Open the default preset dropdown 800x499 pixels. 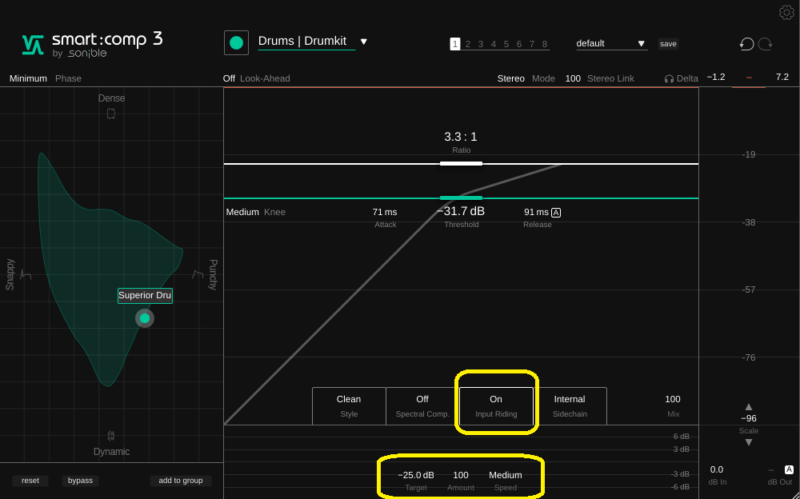641,44
